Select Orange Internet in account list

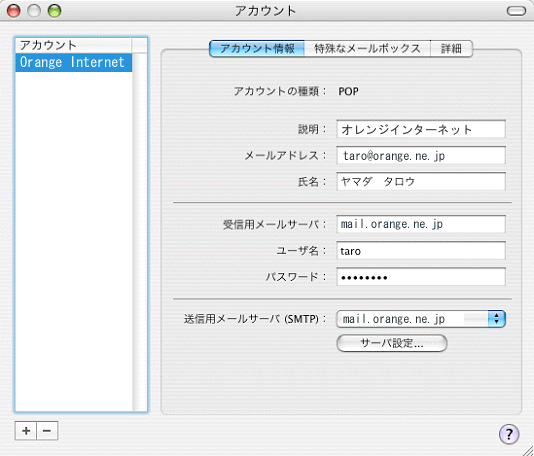(74, 62)
